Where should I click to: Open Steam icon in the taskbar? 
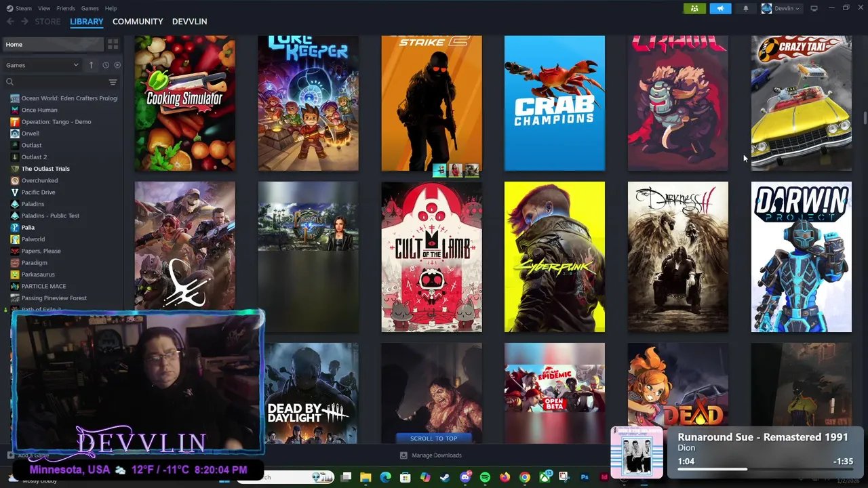[444, 478]
